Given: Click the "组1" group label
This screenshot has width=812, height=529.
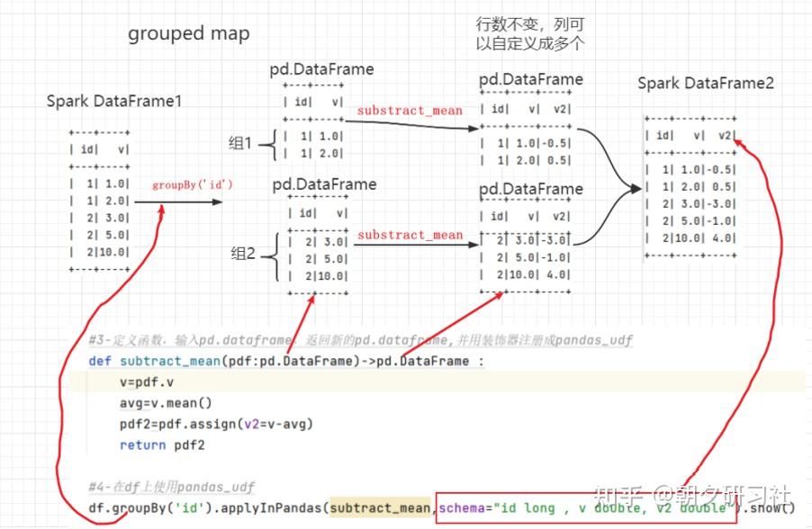Looking at the screenshot, I should (x=239, y=143).
